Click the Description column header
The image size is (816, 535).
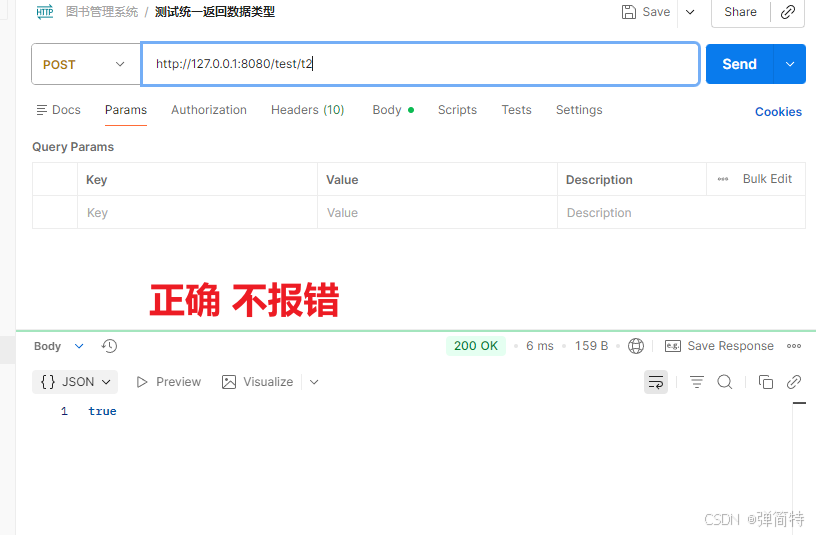pos(632,180)
